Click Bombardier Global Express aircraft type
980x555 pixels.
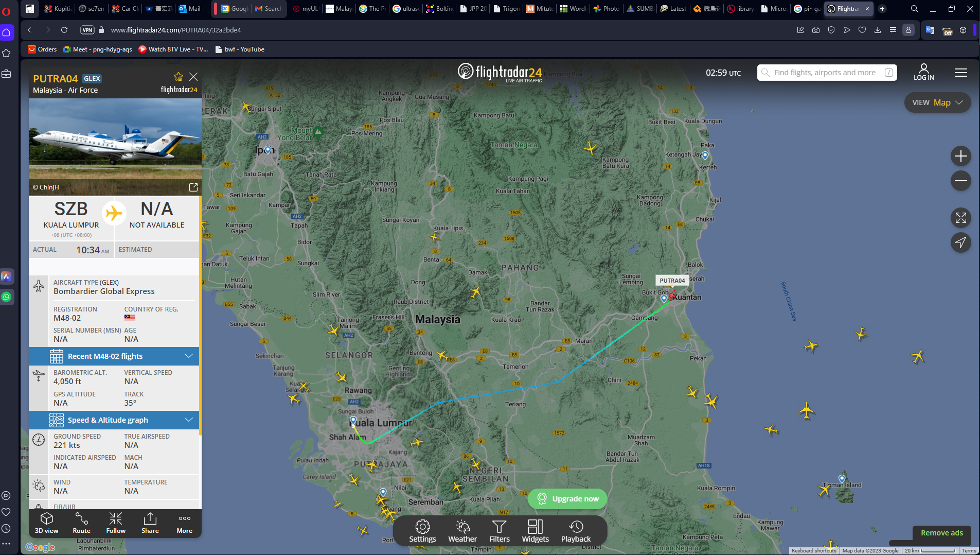(104, 291)
